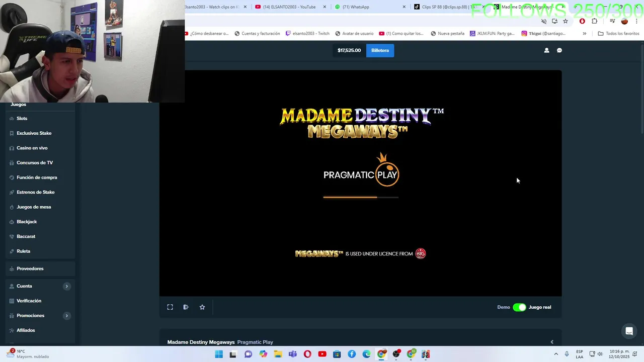644x362 pixels.
Task: Open Estrenos de Stake section
Action: point(40,192)
